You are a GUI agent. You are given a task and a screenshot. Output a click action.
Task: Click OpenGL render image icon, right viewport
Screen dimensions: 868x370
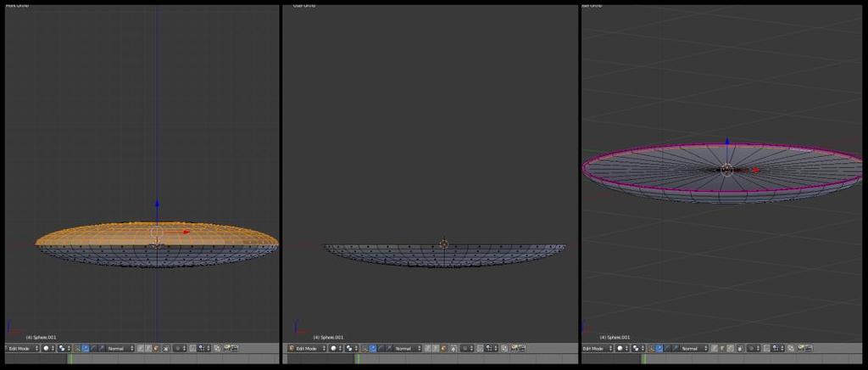click(x=802, y=348)
